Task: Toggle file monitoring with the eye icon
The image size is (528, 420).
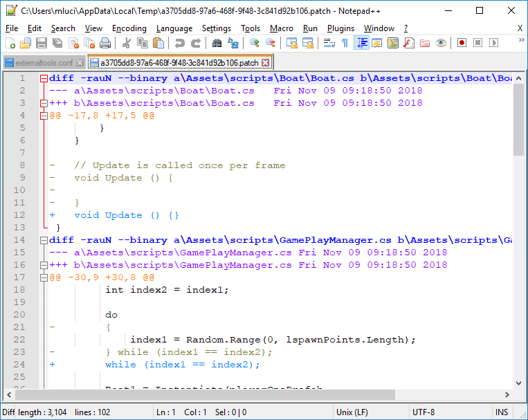Action: 441,43
